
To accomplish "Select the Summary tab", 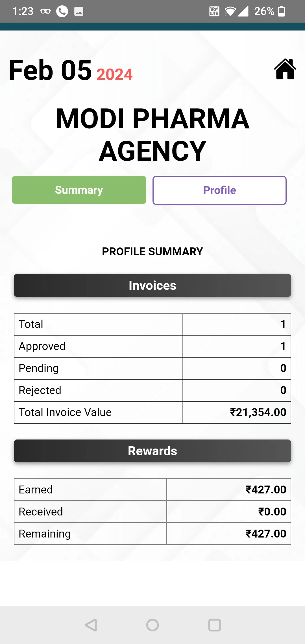I will 79,190.
